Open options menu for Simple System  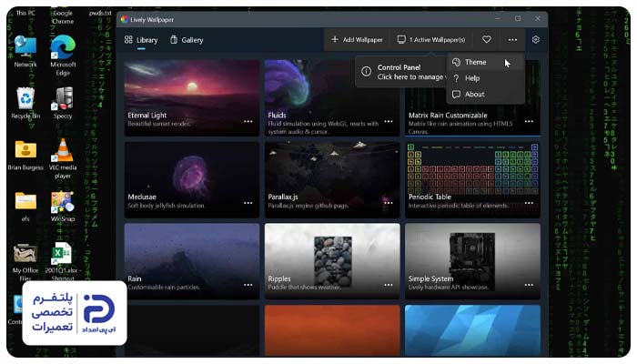click(529, 285)
